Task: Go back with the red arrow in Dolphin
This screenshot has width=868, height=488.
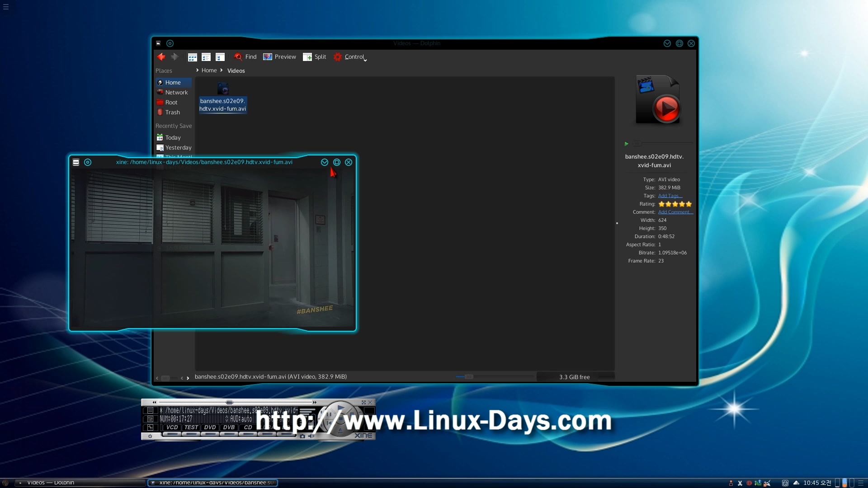Action: coord(161,57)
